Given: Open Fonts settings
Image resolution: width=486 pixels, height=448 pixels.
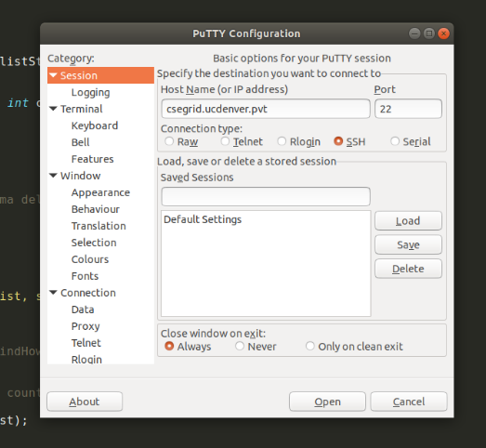Looking at the screenshot, I should 85,276.
